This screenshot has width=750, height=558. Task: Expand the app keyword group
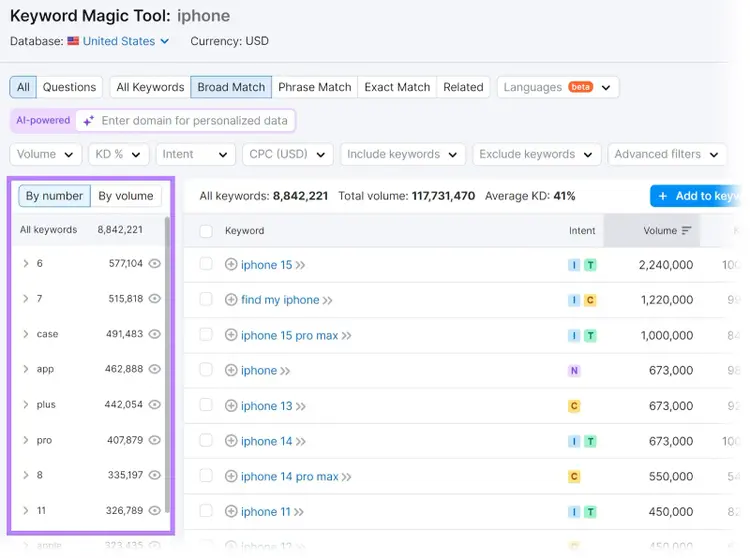26,369
